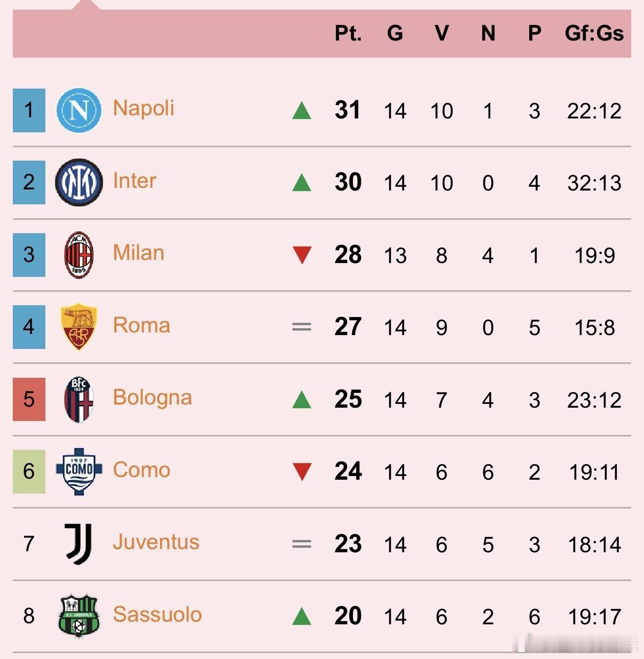Click the Sassuolo club crest

(x=78, y=615)
